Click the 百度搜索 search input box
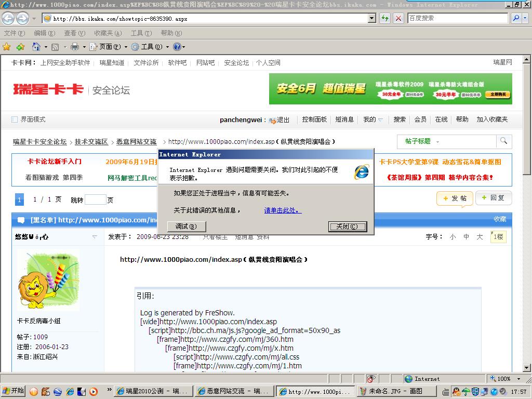Screen dimensions: 532x399 (457, 18)
